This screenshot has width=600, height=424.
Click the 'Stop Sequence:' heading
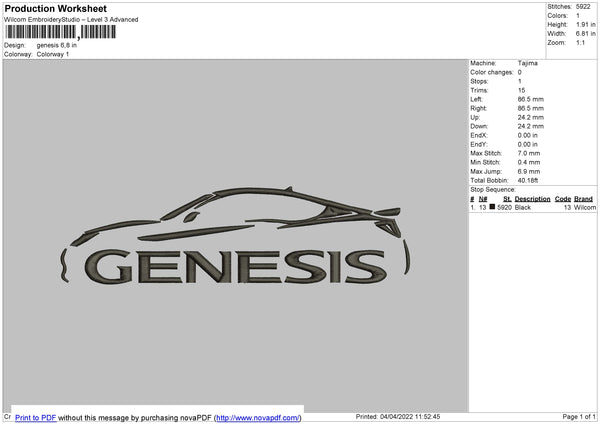tap(493, 189)
